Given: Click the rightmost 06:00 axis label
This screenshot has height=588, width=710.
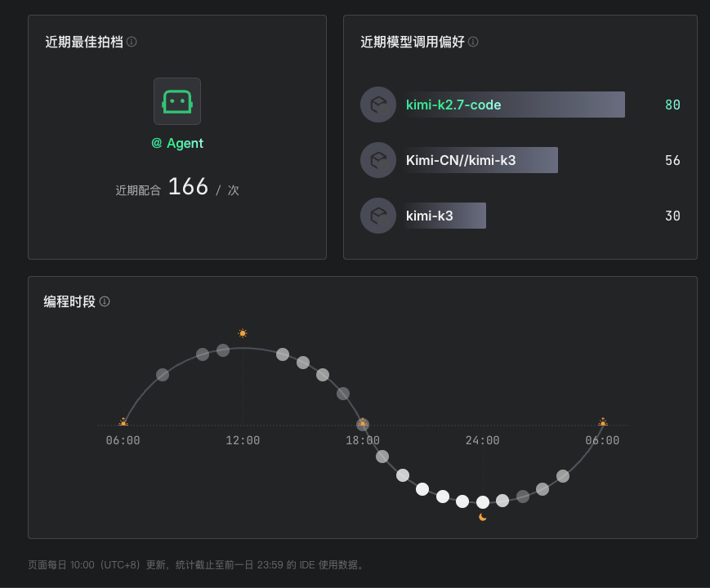Looking at the screenshot, I should [602, 440].
